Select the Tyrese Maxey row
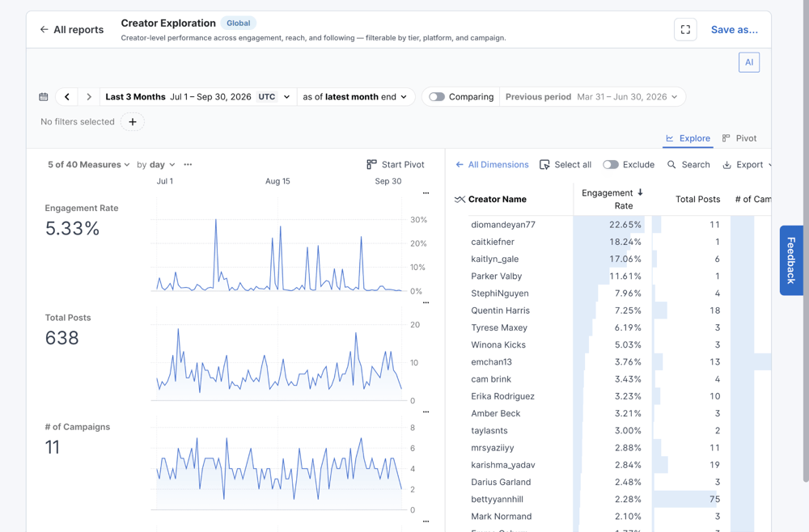 click(612, 327)
